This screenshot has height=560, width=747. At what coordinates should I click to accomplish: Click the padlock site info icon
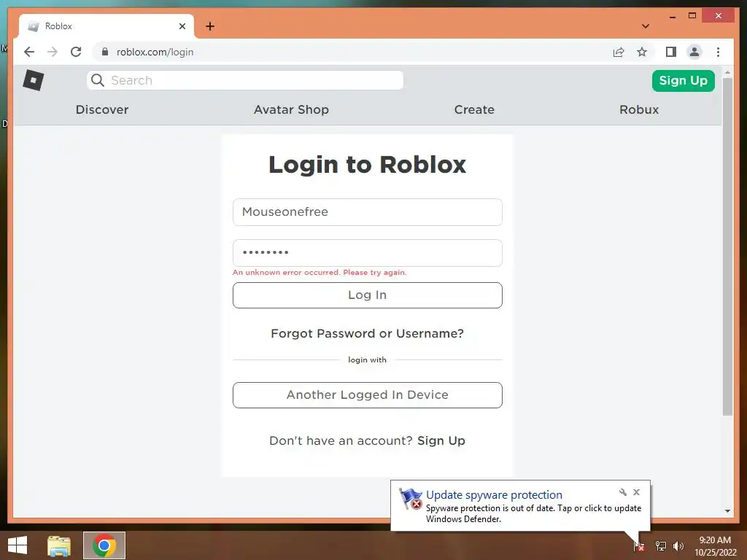(x=105, y=52)
